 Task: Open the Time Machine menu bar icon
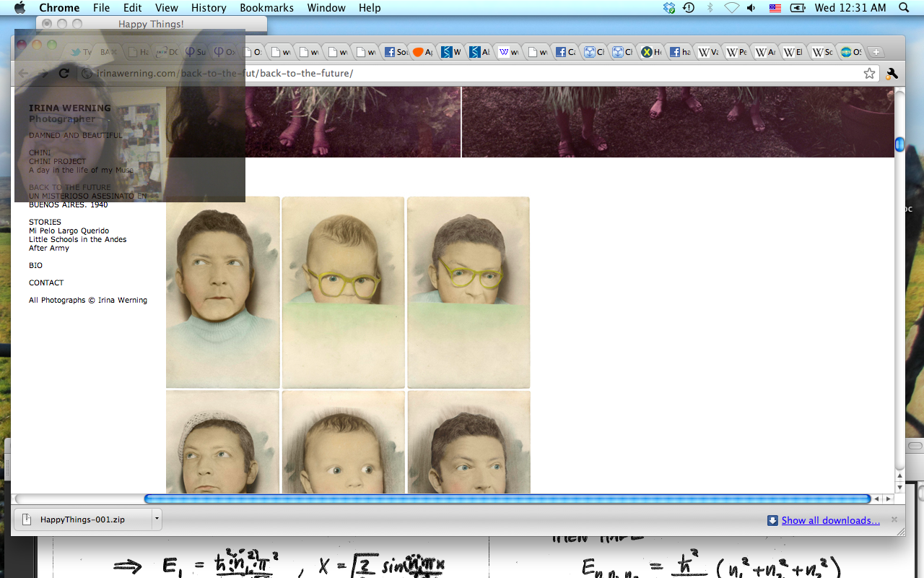click(x=689, y=8)
